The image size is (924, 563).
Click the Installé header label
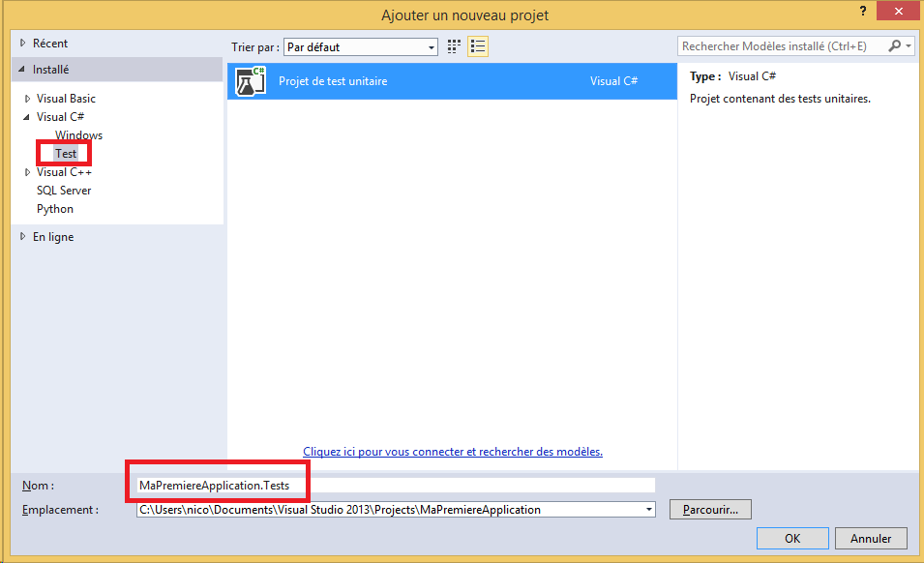coord(50,70)
